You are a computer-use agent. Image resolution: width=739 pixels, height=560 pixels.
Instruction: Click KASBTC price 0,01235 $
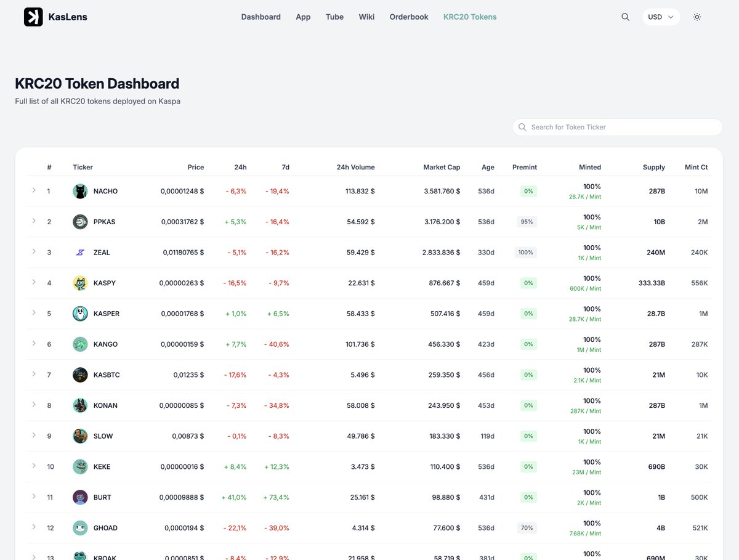188,375
